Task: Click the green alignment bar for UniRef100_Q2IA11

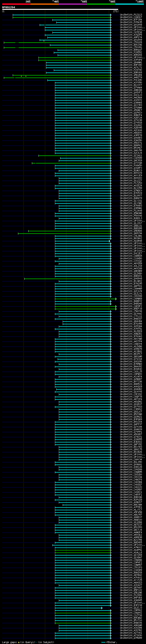Action: click(75, 156)
